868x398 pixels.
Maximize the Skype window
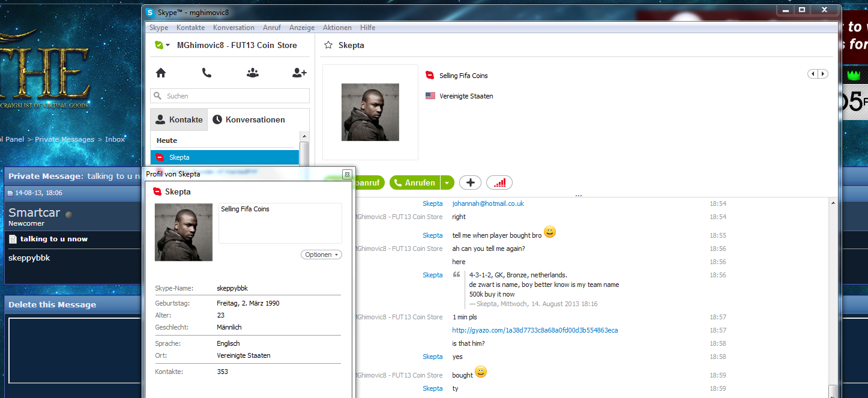[801, 10]
